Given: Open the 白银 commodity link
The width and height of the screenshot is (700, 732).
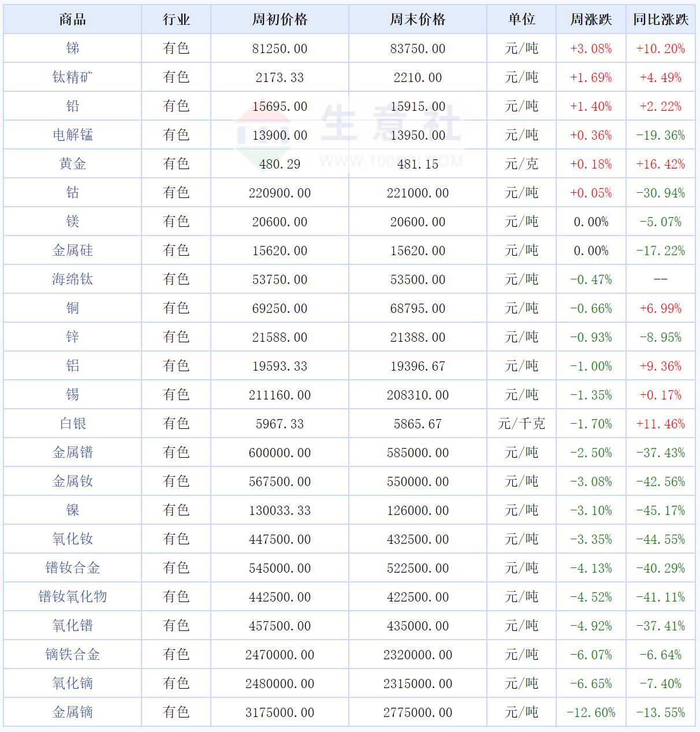Looking at the screenshot, I should point(72,424).
